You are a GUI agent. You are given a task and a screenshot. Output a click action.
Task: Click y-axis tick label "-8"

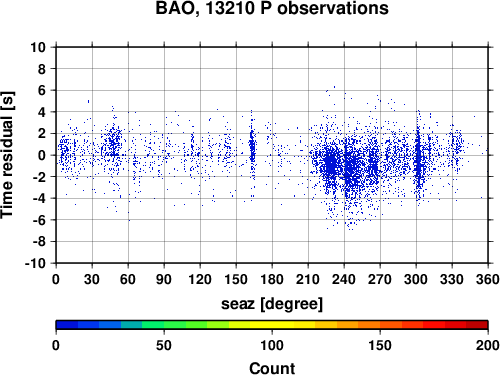tap(39, 242)
